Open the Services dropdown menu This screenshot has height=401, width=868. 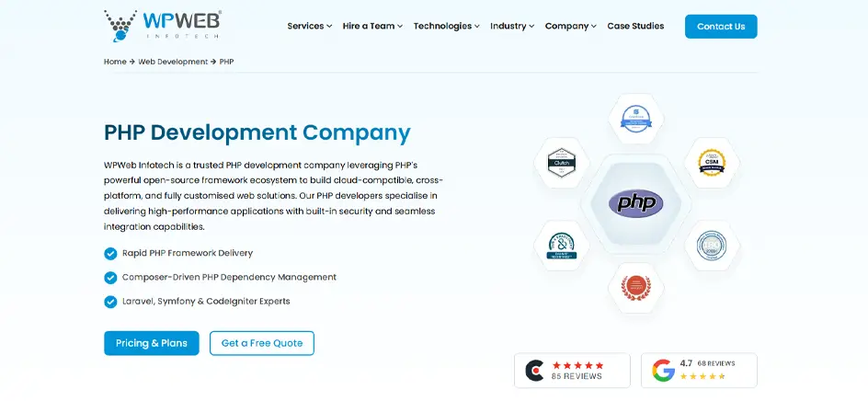pyautogui.click(x=310, y=26)
